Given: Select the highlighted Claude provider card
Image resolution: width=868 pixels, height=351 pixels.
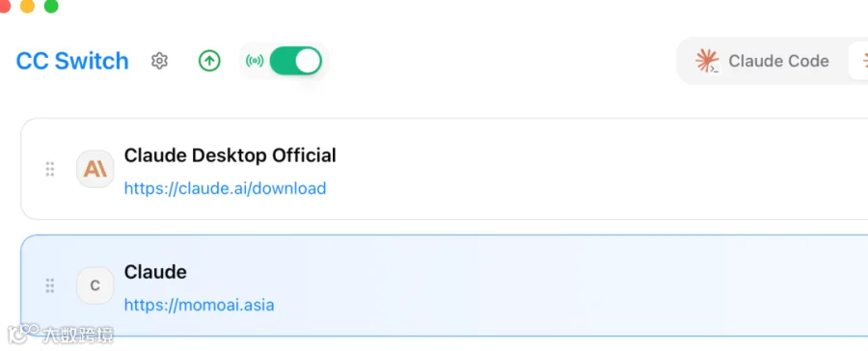Looking at the screenshot, I should 444,285.
